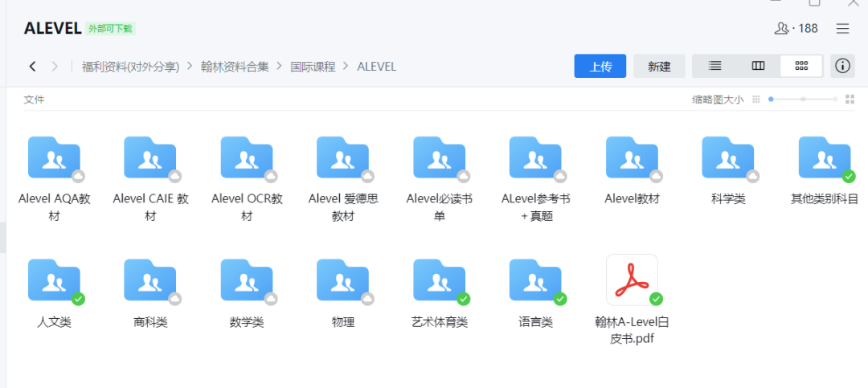This screenshot has height=388, width=868.
Task: Switch to thumbnail grid view
Action: [801, 66]
